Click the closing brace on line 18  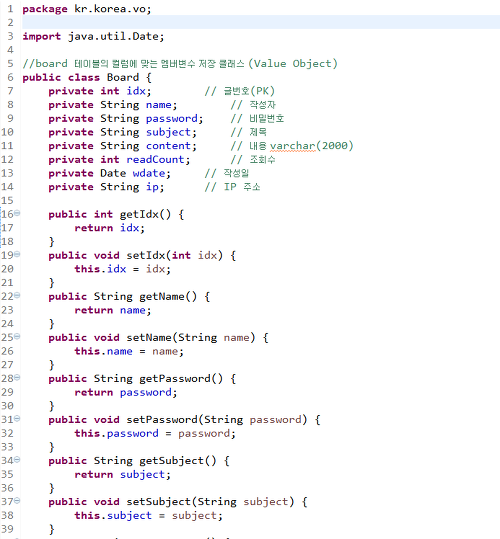point(52,242)
